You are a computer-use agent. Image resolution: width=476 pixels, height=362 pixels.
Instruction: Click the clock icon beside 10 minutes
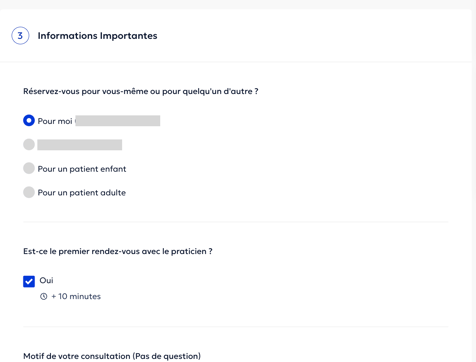(x=44, y=296)
